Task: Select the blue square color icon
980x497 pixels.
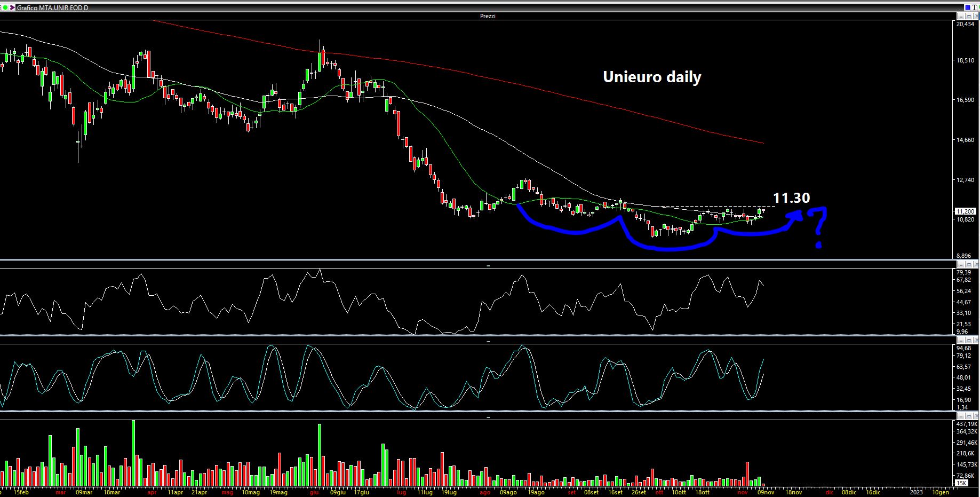Action: tap(968, 7)
